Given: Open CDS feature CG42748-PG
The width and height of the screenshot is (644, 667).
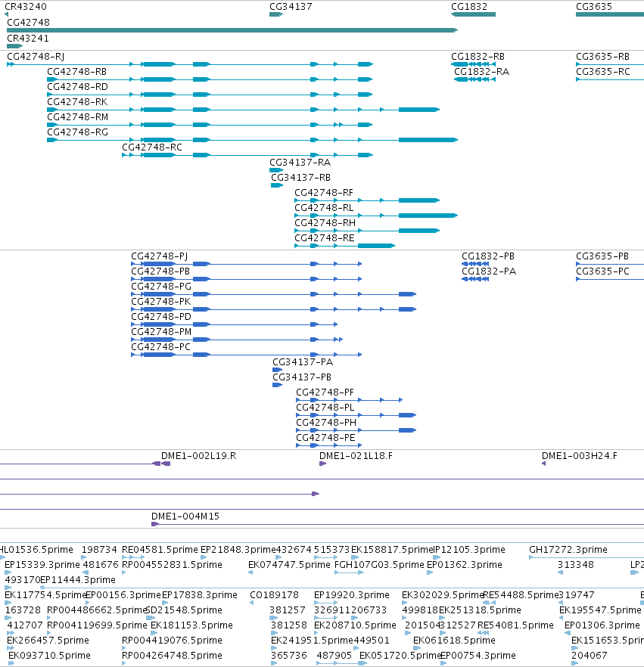Looking at the screenshot, I should (274, 294).
